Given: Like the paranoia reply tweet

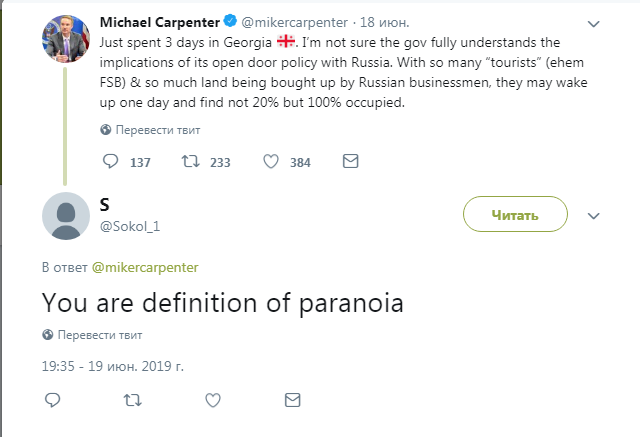Looking at the screenshot, I should pos(212,400).
